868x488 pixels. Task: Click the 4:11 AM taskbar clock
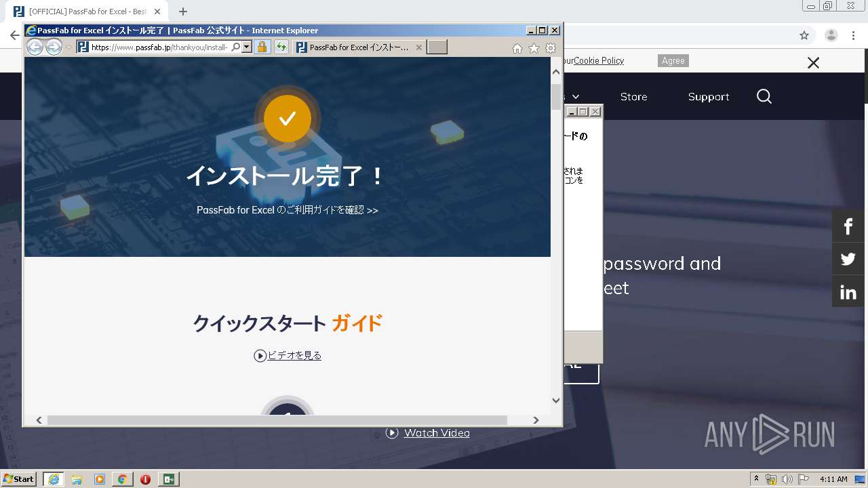pyautogui.click(x=833, y=479)
